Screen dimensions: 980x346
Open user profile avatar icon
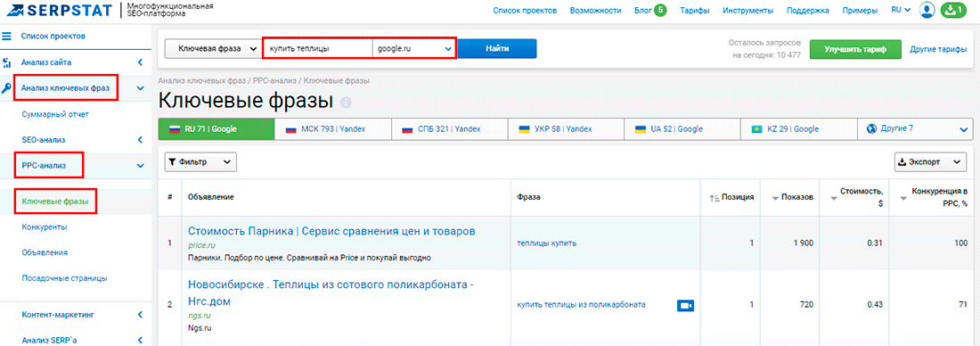[x=927, y=10]
